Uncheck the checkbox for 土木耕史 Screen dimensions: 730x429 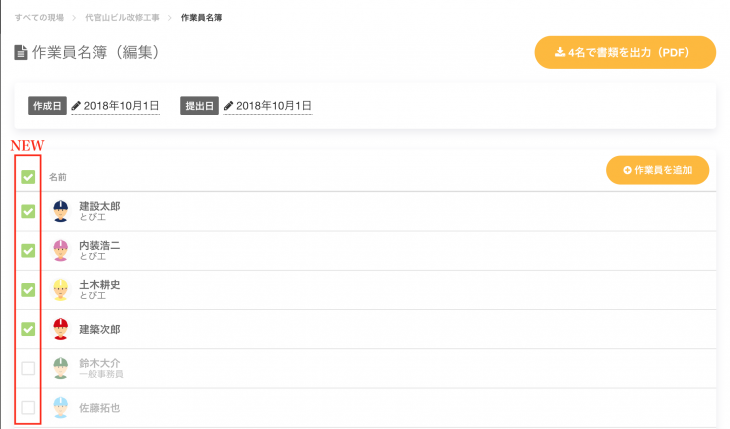[28, 290]
